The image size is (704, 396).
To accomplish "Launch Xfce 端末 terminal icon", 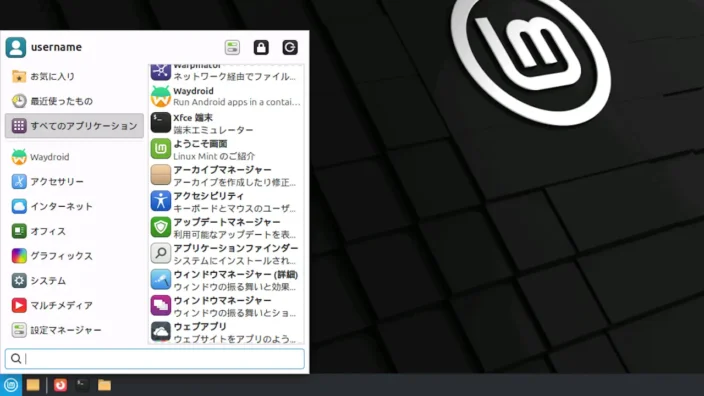I will click(160, 123).
